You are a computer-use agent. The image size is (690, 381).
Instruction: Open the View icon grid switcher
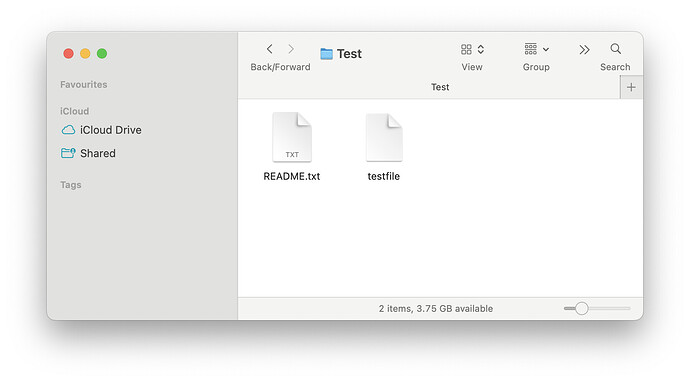(x=472, y=49)
